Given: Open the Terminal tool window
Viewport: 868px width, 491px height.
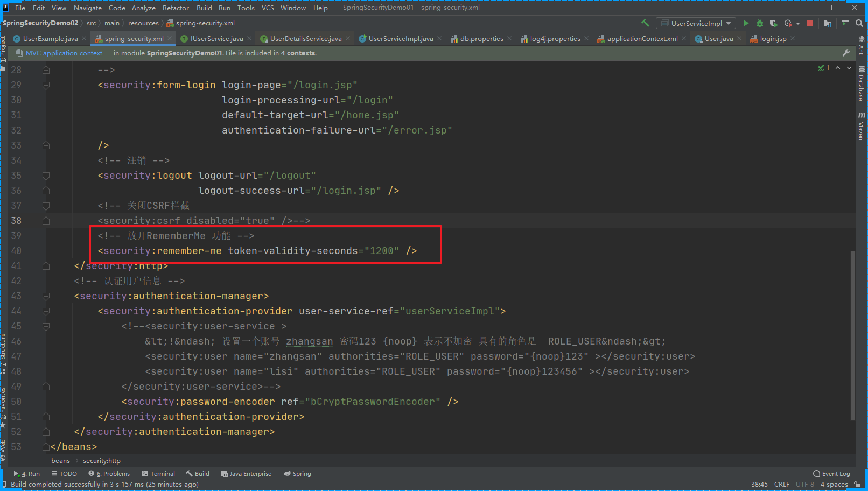Looking at the screenshot, I should tap(158, 474).
